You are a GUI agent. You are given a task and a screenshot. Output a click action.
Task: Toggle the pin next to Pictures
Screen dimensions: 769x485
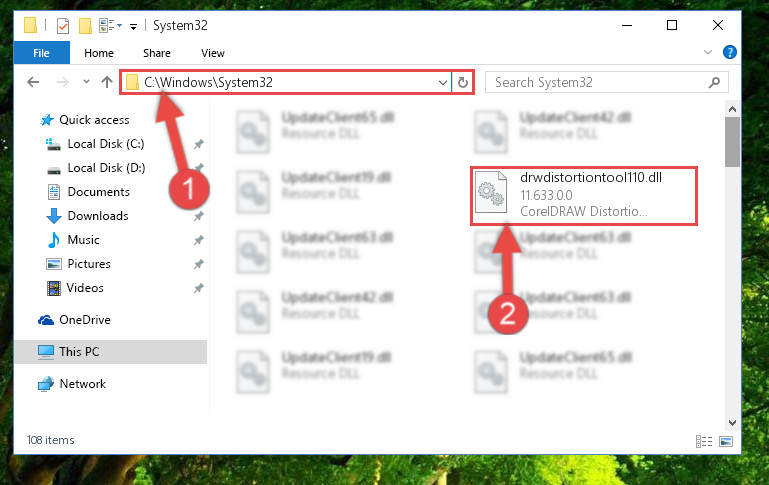(199, 264)
